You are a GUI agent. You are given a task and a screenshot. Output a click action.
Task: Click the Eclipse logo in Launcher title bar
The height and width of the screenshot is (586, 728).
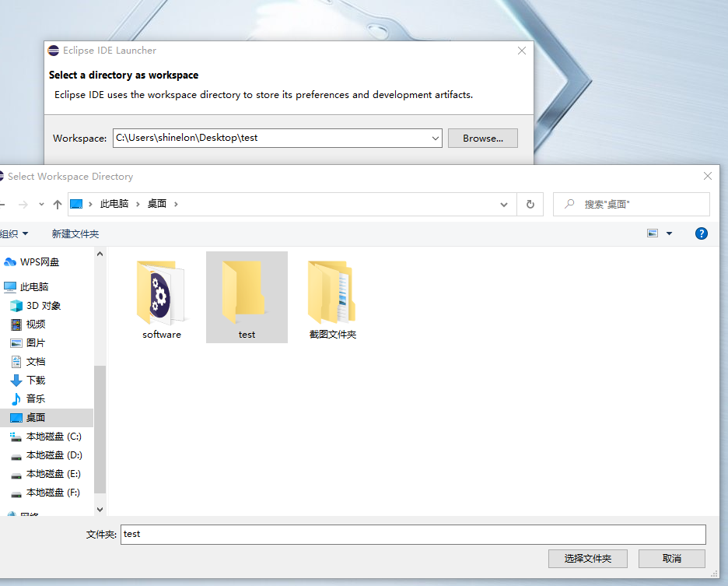[54, 51]
